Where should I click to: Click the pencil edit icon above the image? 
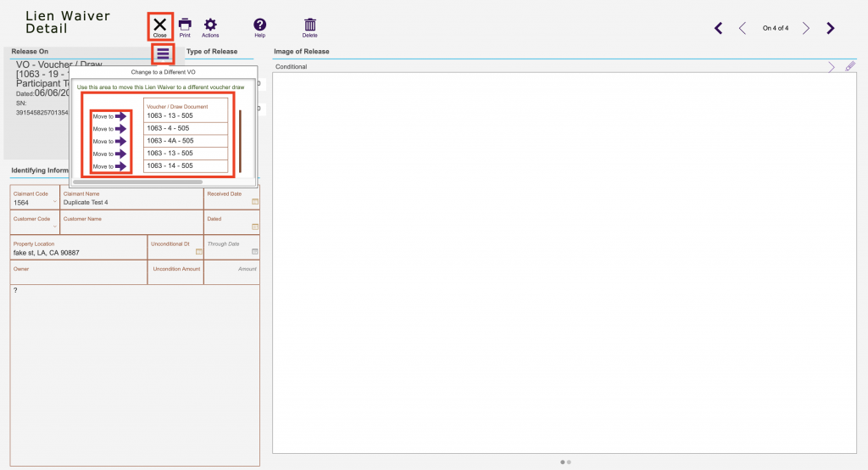(x=850, y=66)
